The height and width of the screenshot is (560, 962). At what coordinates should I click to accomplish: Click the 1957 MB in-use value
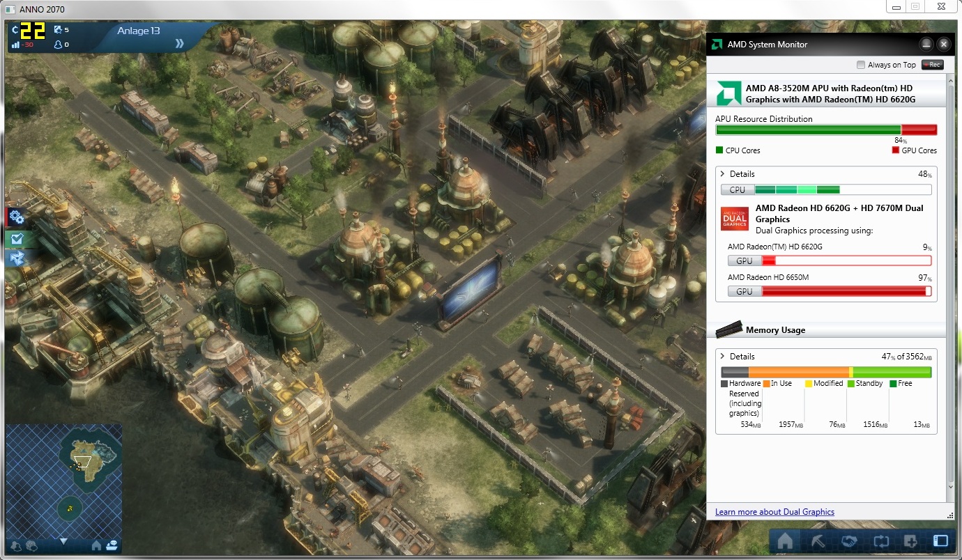(791, 425)
